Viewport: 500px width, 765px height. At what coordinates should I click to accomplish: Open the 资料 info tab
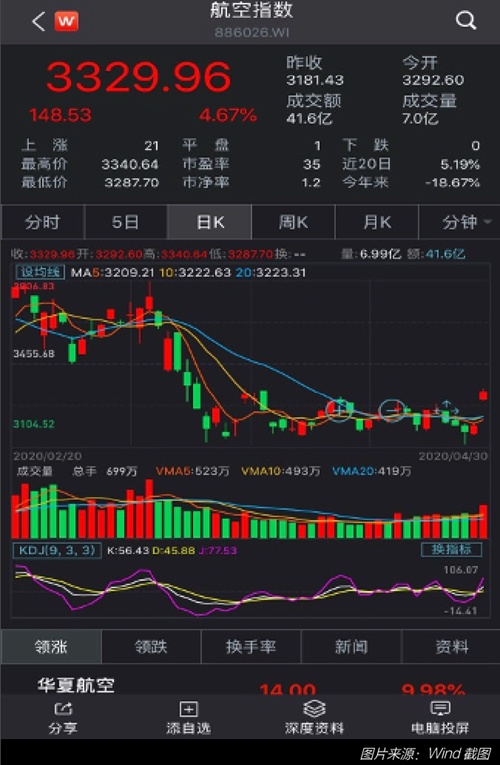tap(451, 647)
